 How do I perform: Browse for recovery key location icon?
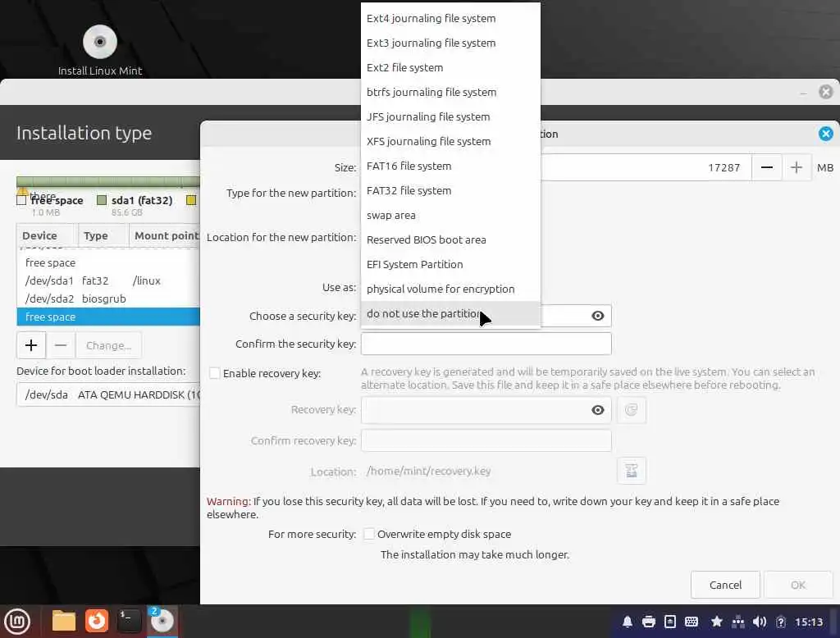632,471
